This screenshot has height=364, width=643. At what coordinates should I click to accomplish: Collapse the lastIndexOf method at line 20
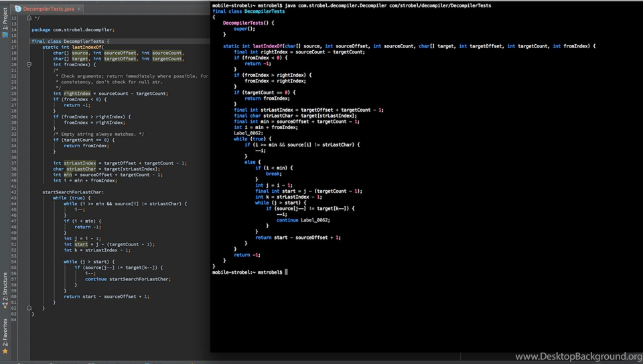[29, 64]
